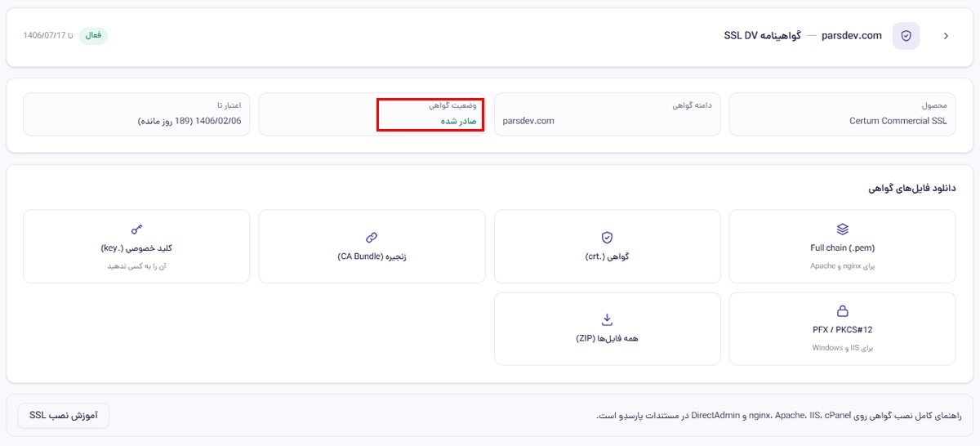The height and width of the screenshot is (446, 980).
Task: Click the parsdev.com certificate domain value
Action: [x=528, y=121]
